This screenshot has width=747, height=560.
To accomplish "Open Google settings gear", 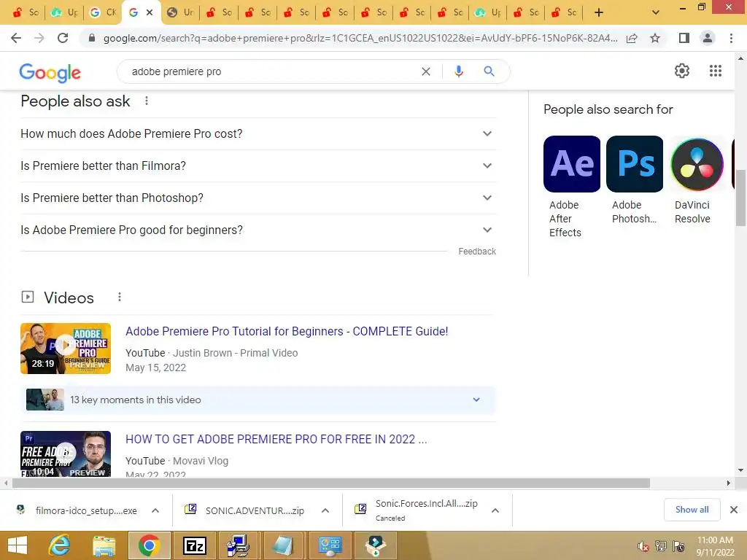I will click(682, 71).
